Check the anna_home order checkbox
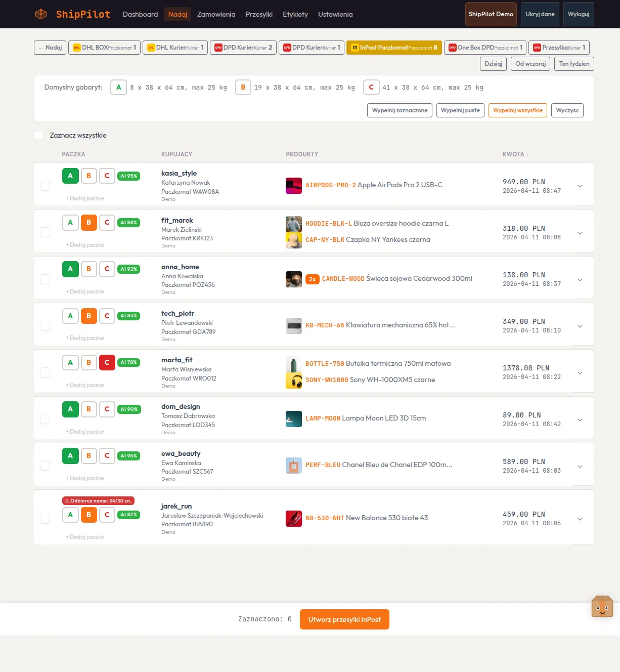 coord(45,279)
